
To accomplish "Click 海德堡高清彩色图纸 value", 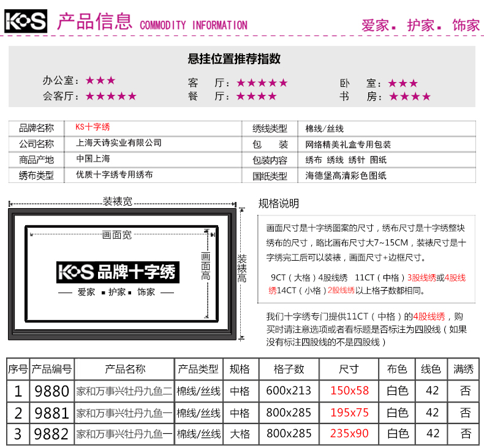I will 346,176.
